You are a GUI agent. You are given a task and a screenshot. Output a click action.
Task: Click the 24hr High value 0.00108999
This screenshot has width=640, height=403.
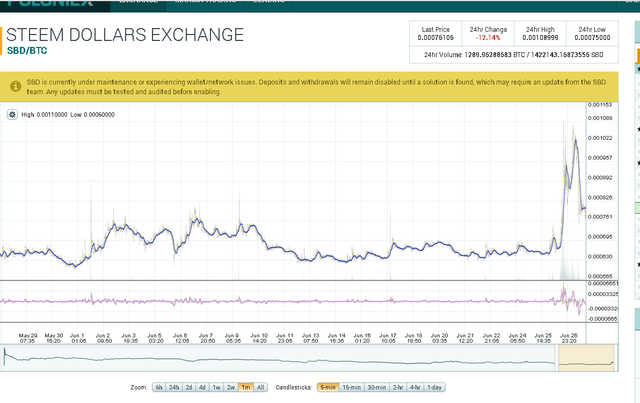click(540, 38)
